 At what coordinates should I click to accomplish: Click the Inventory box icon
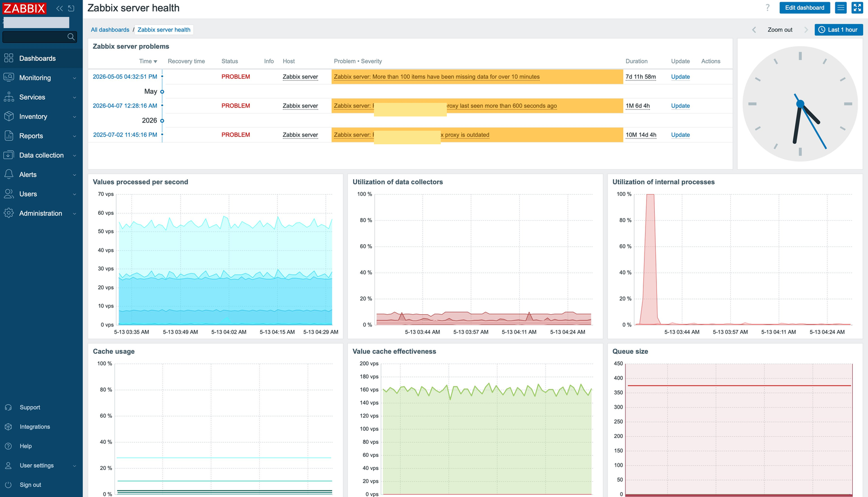click(x=9, y=116)
